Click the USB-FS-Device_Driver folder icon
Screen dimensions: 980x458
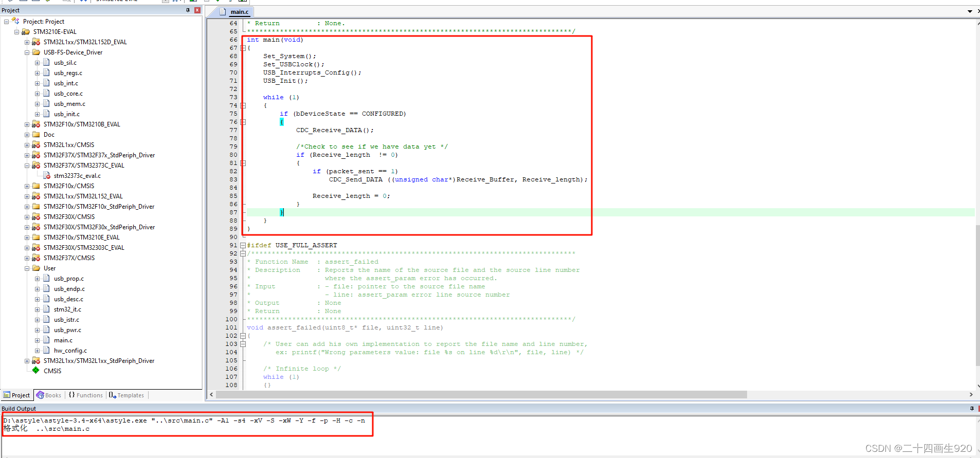click(36, 52)
